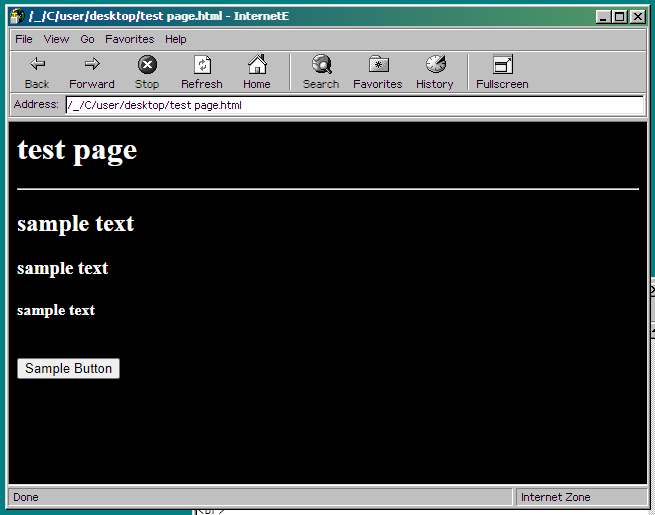Open the Help menu
This screenshot has height=515, width=655.
[x=175, y=39]
